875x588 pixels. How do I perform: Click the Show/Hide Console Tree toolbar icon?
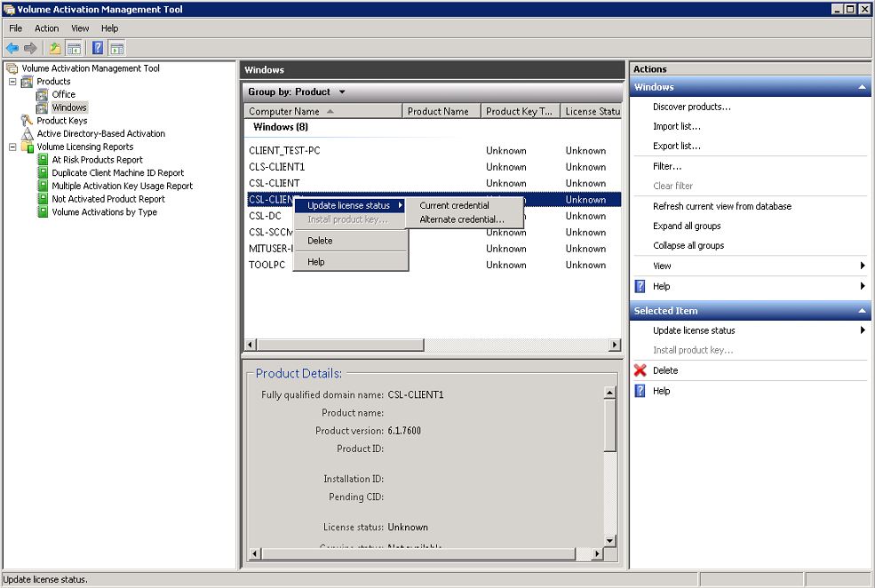[75, 48]
